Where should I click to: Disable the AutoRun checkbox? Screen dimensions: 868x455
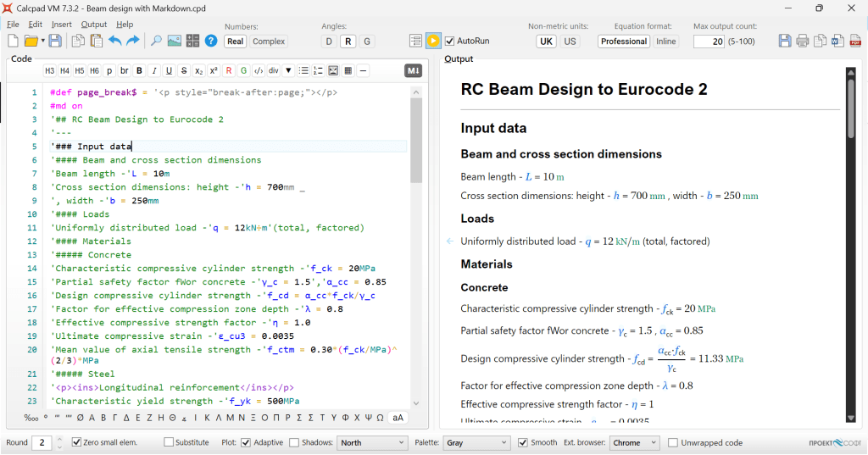[x=450, y=41]
